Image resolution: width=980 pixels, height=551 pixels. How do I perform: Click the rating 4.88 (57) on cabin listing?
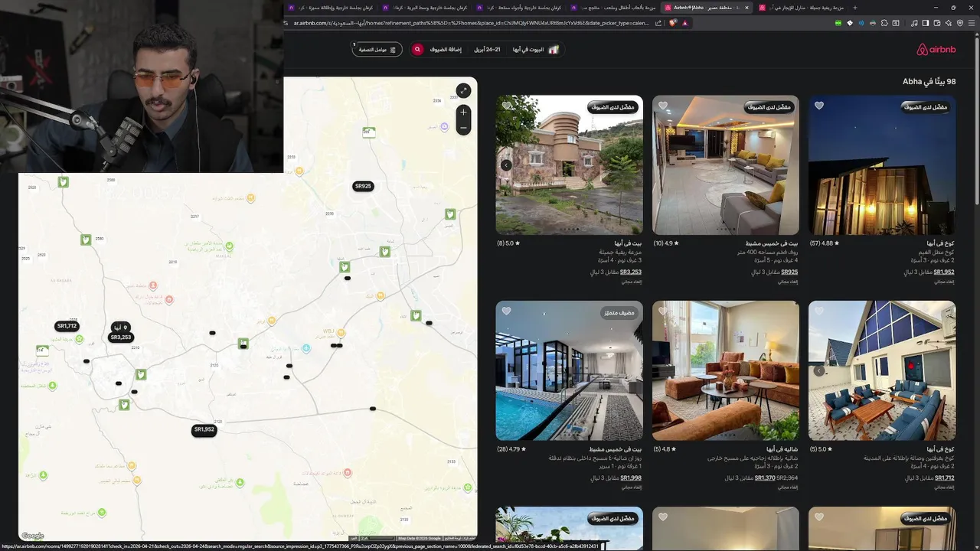coord(825,243)
